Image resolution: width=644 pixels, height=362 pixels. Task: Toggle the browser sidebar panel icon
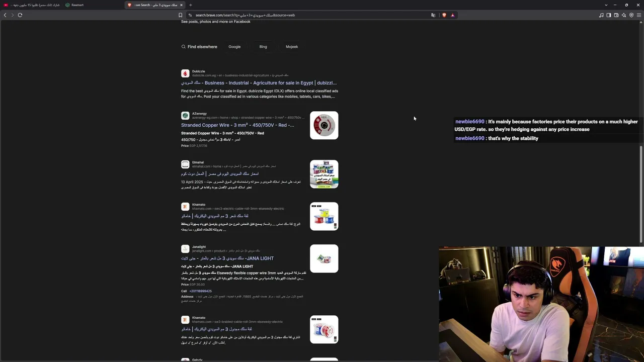[x=609, y=15]
